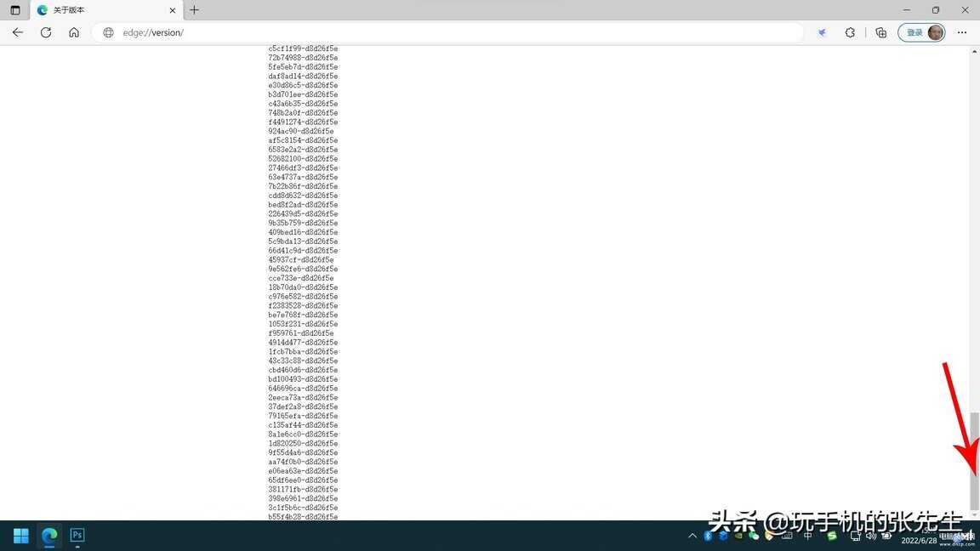Click row f959761-d8d26f5e

click(x=301, y=333)
